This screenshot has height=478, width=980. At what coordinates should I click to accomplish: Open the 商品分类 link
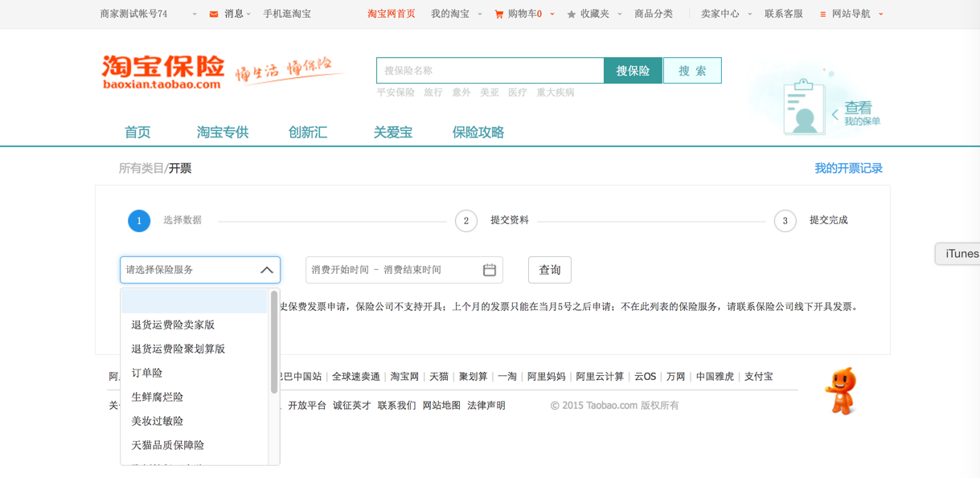[x=654, y=14]
